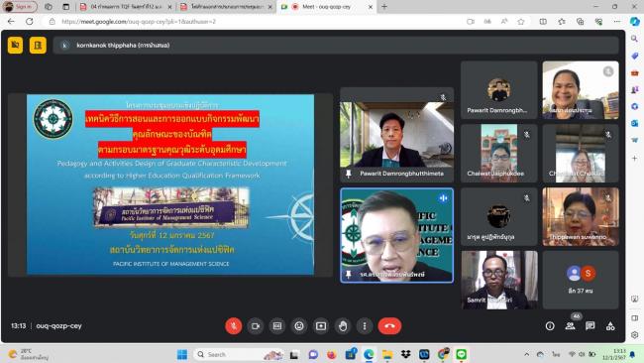Open the in-call chat panel
Viewport: 644px width, 363px height.
click(x=590, y=326)
